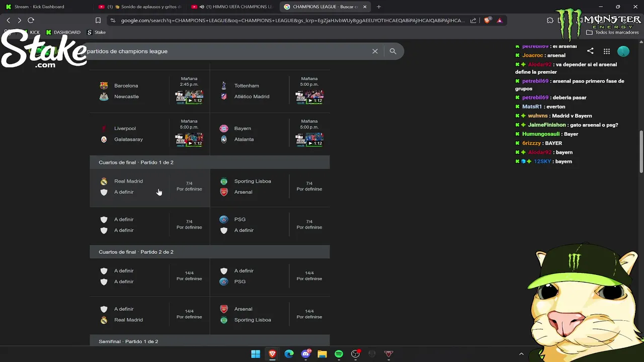The width and height of the screenshot is (644, 362).
Task: Open the Barcelona vs Newcastle match
Action: (150, 91)
